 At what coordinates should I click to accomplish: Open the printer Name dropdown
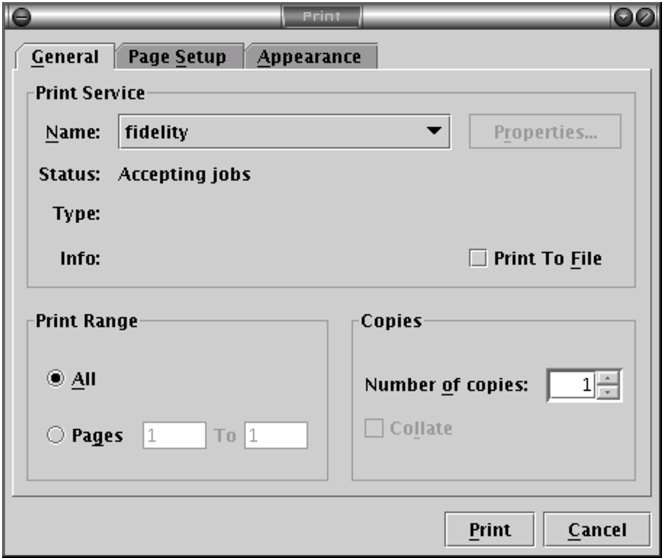284,132
